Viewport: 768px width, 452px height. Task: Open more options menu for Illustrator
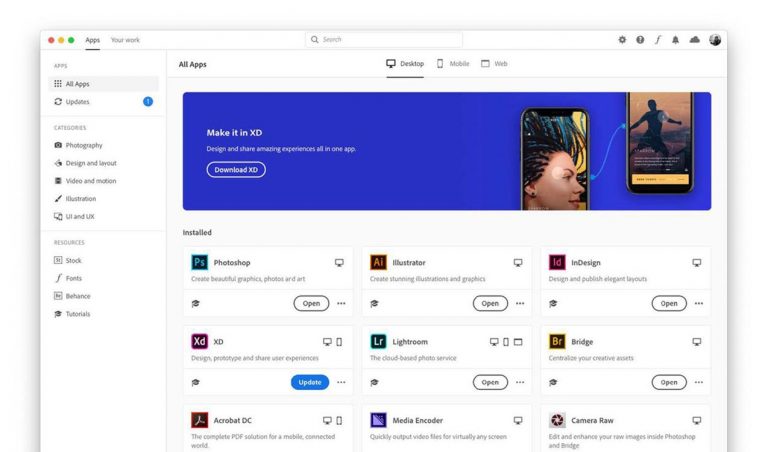pos(520,304)
